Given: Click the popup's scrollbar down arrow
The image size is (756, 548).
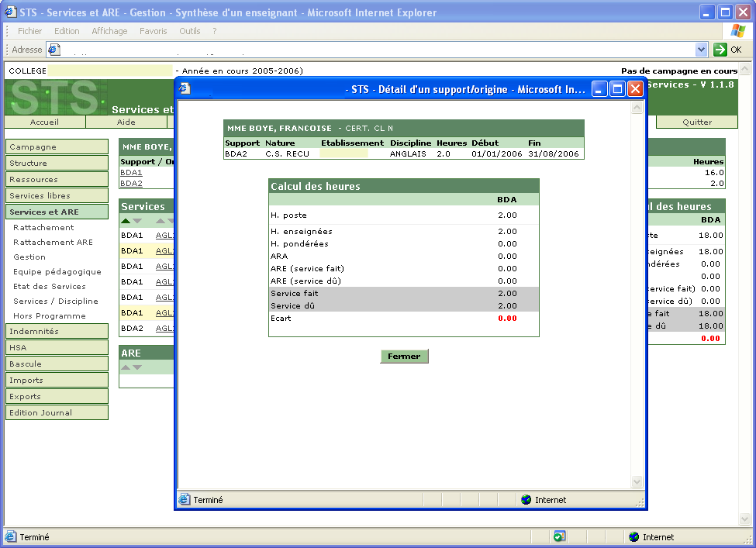Looking at the screenshot, I should point(637,481).
